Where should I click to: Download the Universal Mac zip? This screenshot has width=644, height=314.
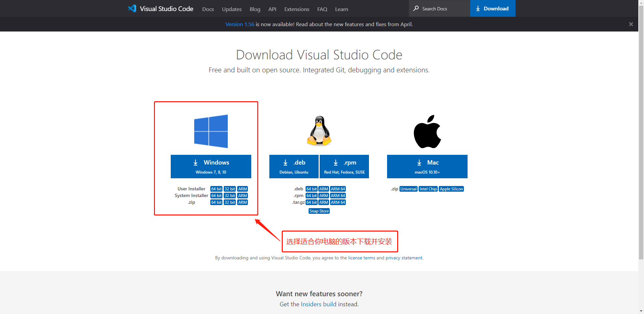pos(408,189)
